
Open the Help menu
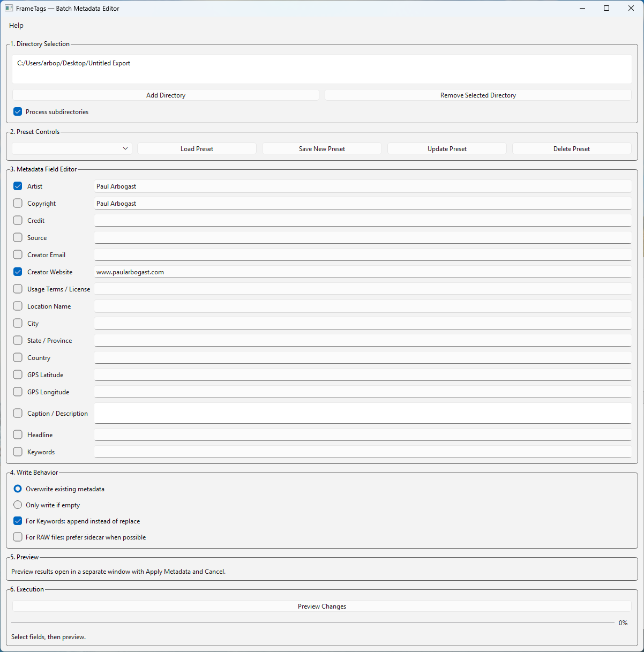[16, 25]
